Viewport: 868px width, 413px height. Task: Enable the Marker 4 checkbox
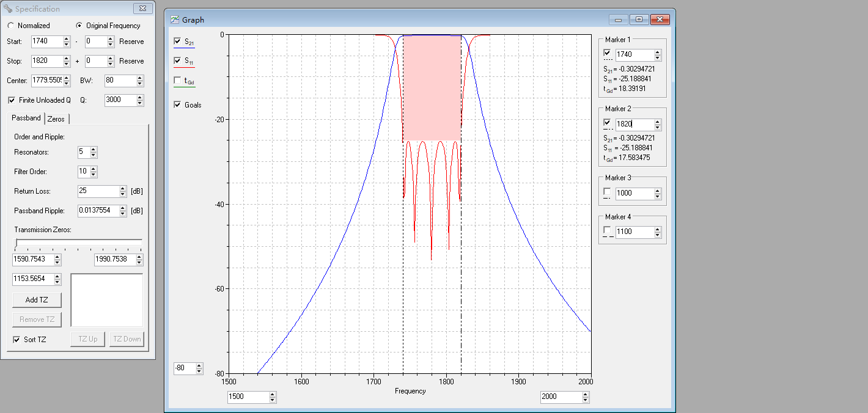tap(607, 230)
